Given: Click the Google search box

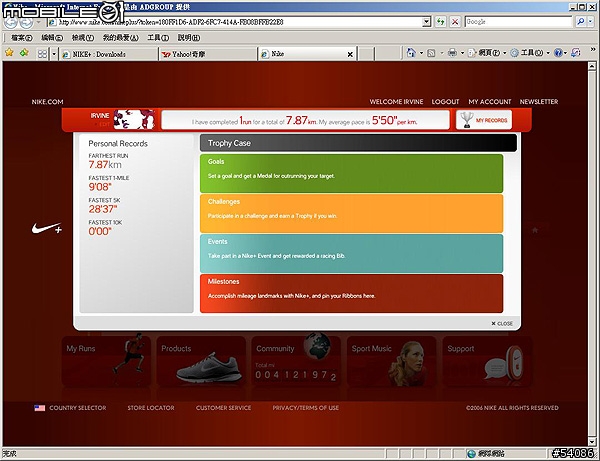Looking at the screenshot, I should point(518,22).
